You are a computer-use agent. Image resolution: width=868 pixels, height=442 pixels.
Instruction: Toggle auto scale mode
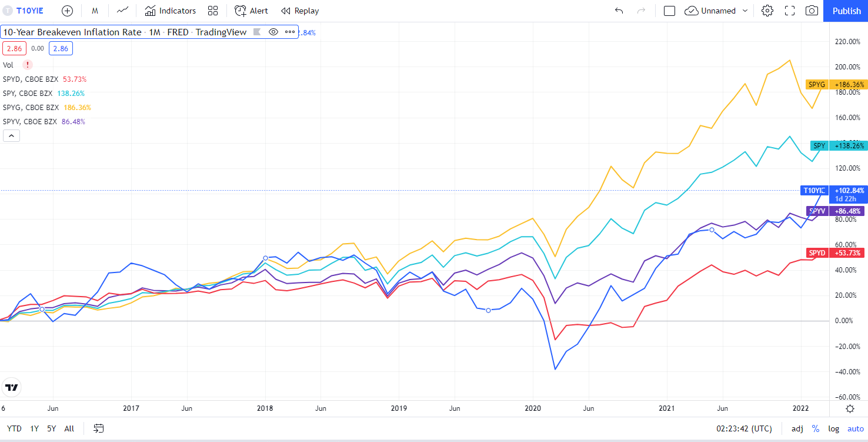click(x=855, y=428)
